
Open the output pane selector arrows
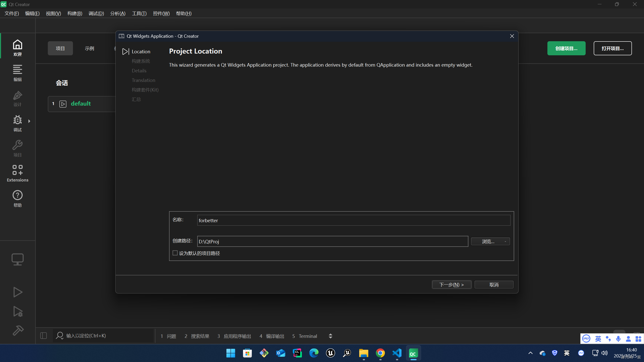point(330,336)
